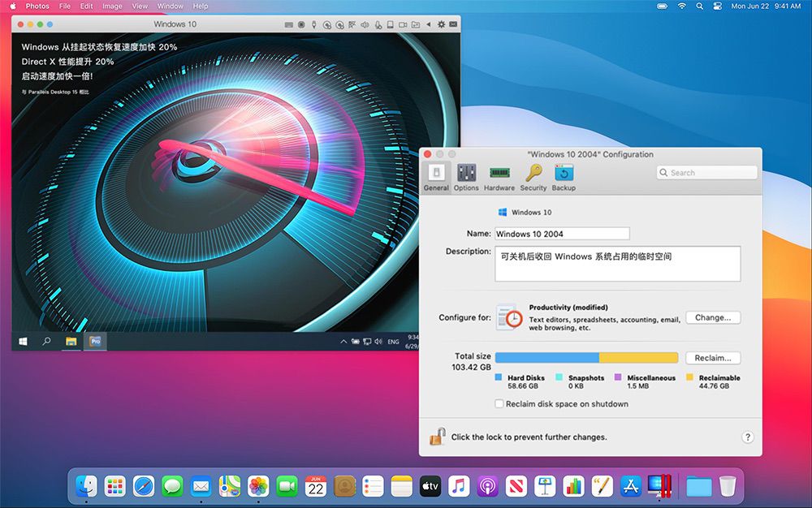Image resolution: width=812 pixels, height=508 pixels.
Task: Open the ENG language selector in taskbar
Action: [393, 342]
